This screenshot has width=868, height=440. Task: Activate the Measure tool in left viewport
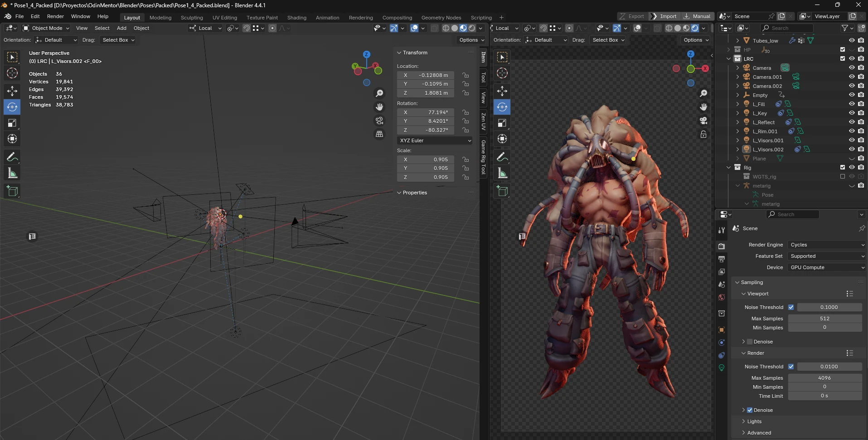pos(12,173)
